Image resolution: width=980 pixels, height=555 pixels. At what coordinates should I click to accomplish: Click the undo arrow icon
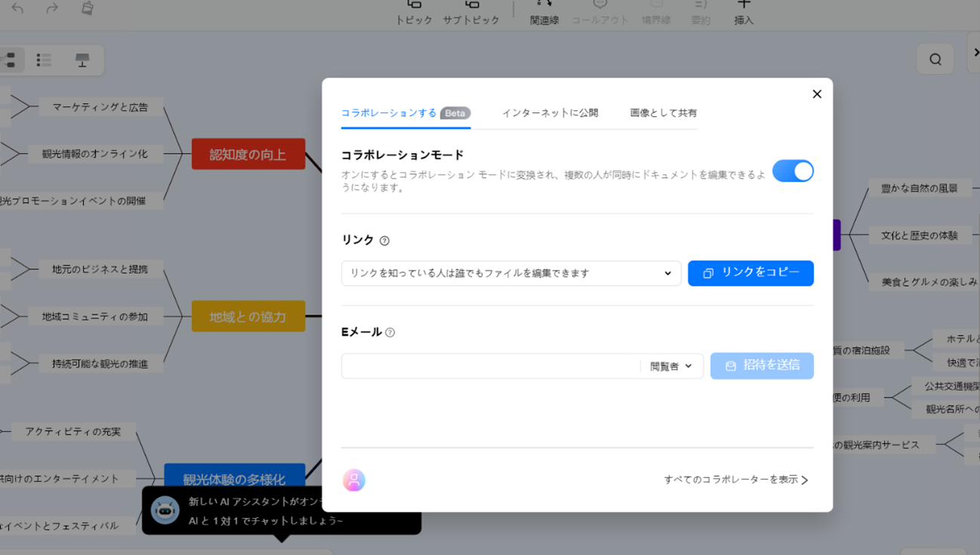17,9
